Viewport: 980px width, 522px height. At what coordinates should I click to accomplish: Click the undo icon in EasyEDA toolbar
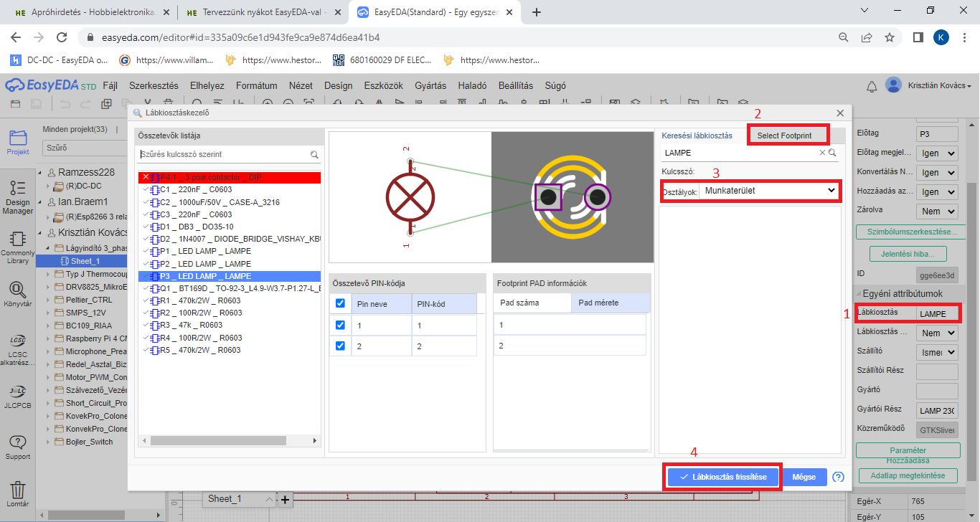coord(65,104)
